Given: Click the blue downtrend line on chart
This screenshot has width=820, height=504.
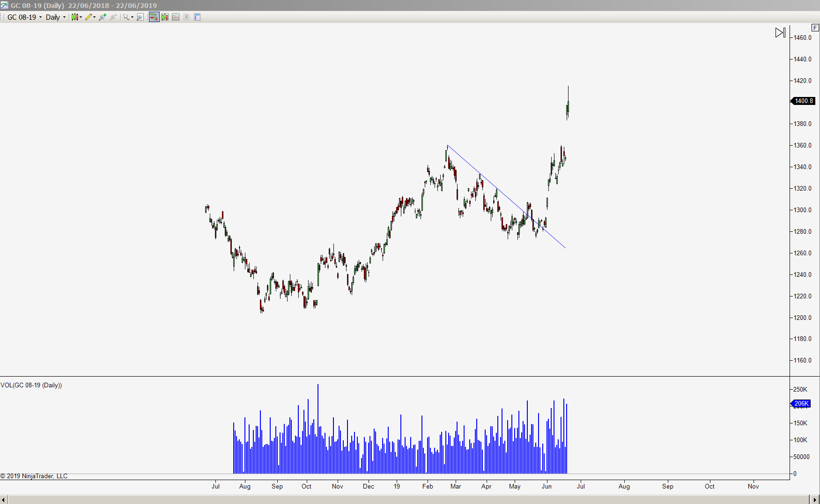Looking at the screenshot, I should tap(506, 197).
